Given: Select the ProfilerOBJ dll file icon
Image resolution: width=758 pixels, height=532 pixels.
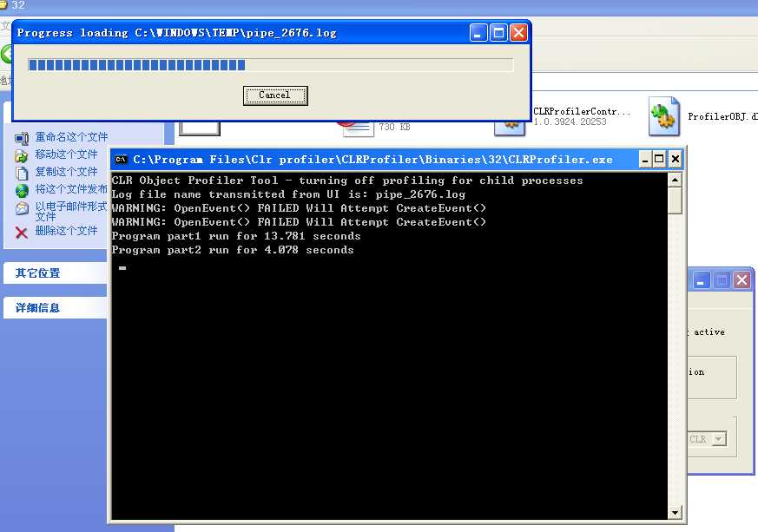Looking at the screenshot, I should [664, 116].
